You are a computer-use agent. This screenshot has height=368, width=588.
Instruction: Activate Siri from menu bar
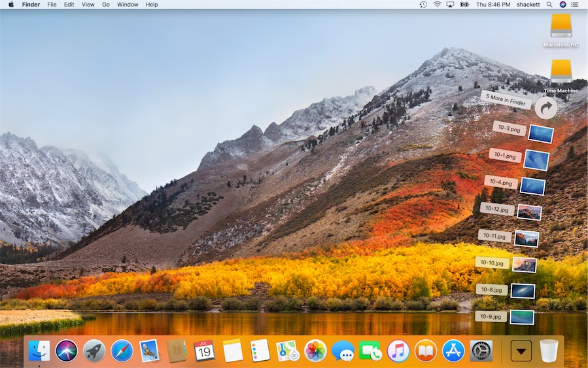click(x=562, y=5)
